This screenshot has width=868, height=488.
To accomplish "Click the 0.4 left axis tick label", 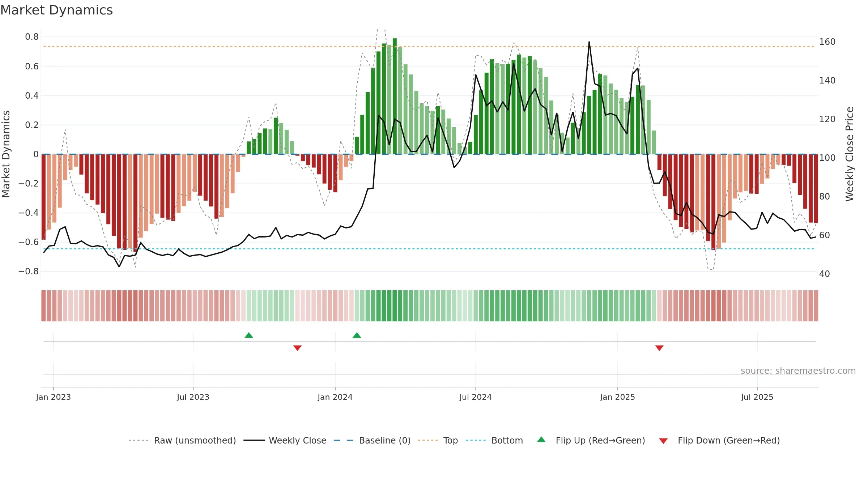I will pos(32,96).
